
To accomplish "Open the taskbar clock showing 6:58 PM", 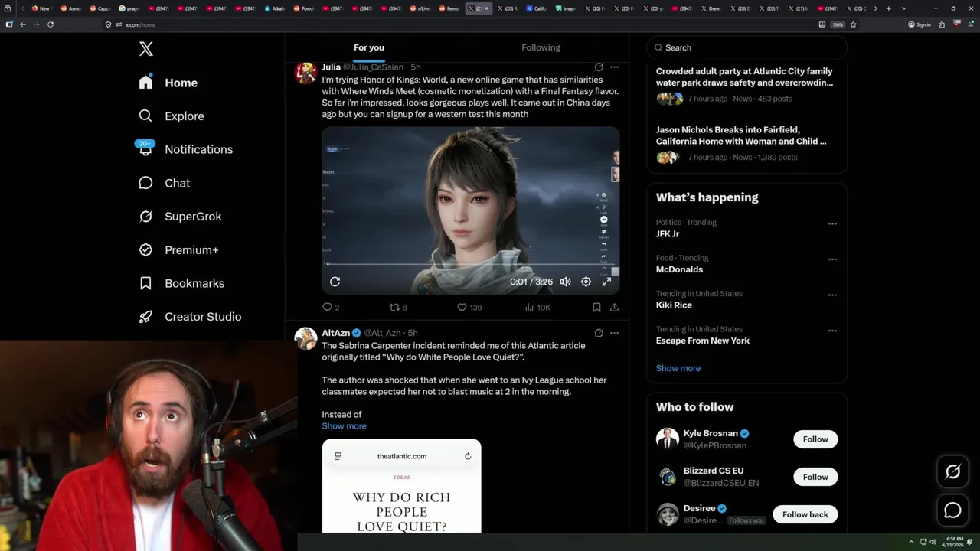I will point(954,542).
